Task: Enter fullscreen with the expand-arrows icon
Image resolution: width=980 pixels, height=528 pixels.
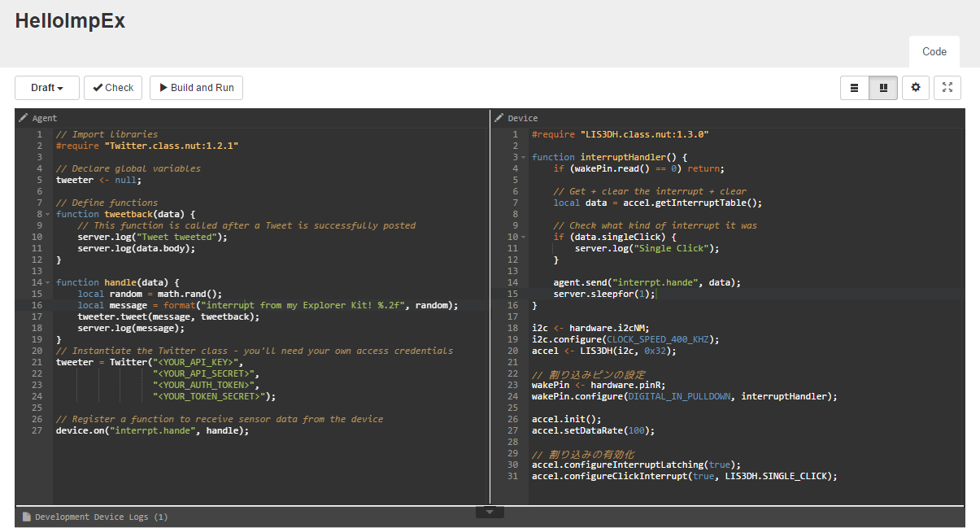Action: (x=947, y=87)
